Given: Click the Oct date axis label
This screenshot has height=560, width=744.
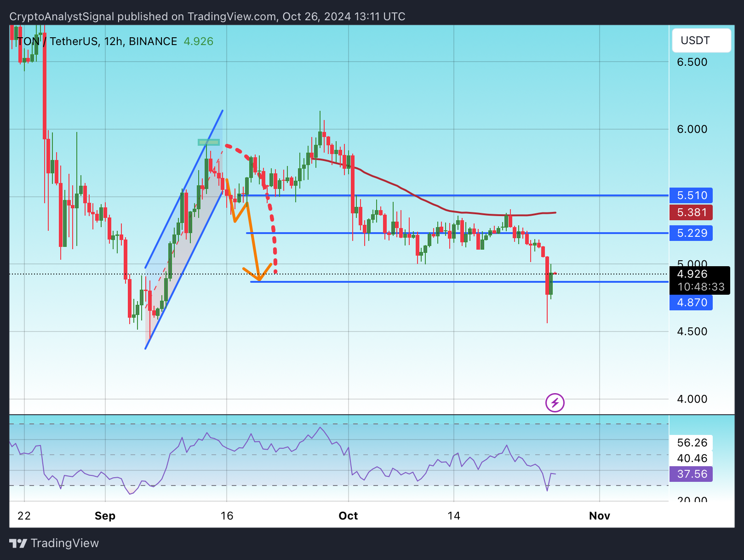Looking at the screenshot, I should pos(348,516).
